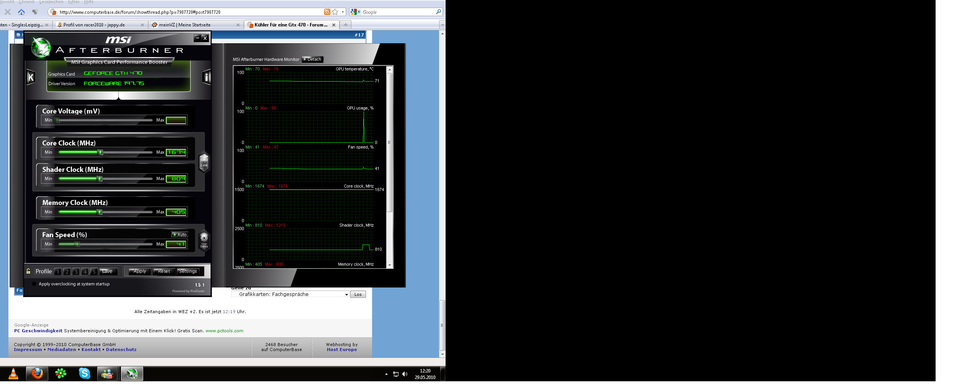Click the Firefox stop loading X icon

(x=8, y=12)
